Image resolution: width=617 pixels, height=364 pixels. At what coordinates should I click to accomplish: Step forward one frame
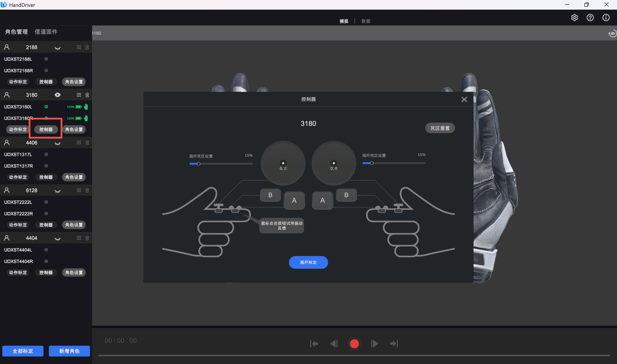point(374,344)
